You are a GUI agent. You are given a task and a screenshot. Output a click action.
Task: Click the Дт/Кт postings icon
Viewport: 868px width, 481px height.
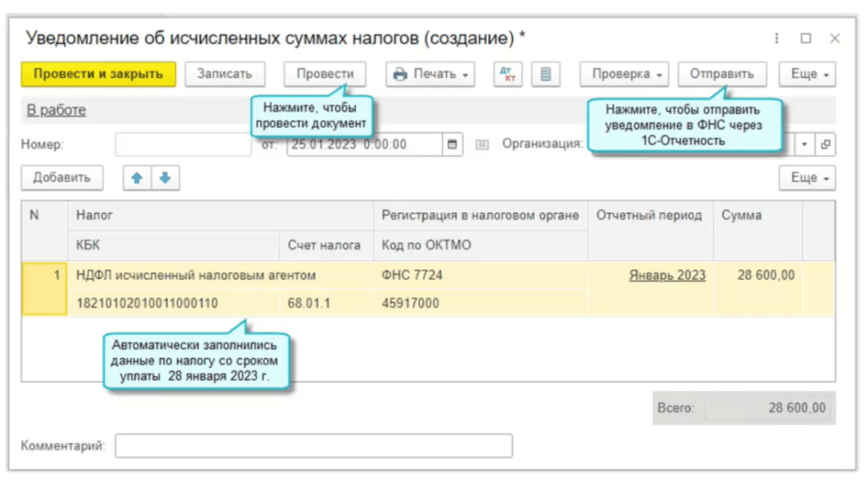click(507, 75)
